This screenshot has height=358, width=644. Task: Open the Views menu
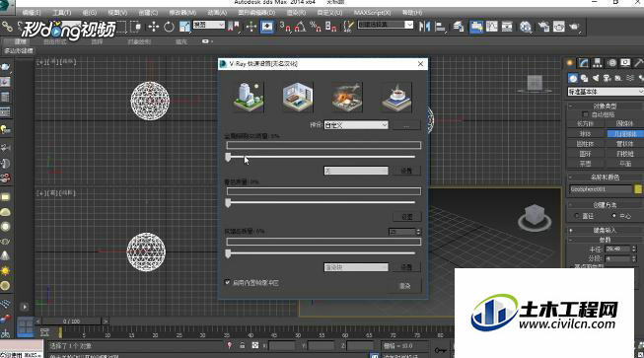point(117,13)
